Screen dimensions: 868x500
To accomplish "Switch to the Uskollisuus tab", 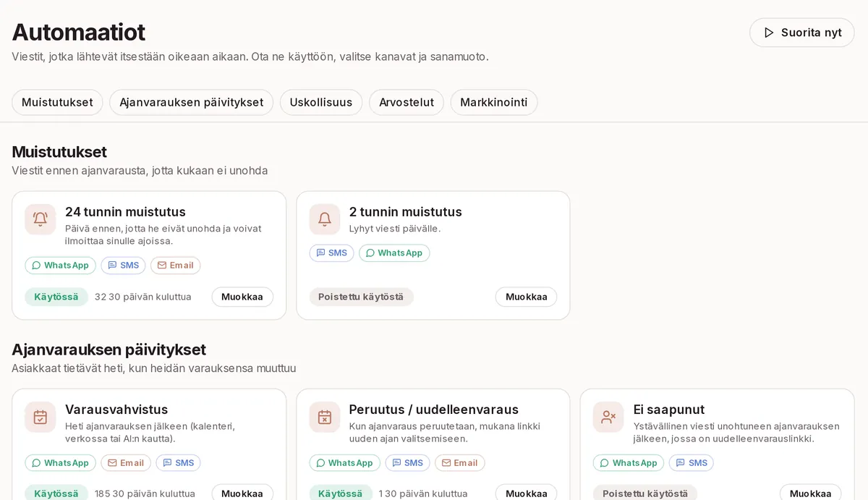I will 321,102.
